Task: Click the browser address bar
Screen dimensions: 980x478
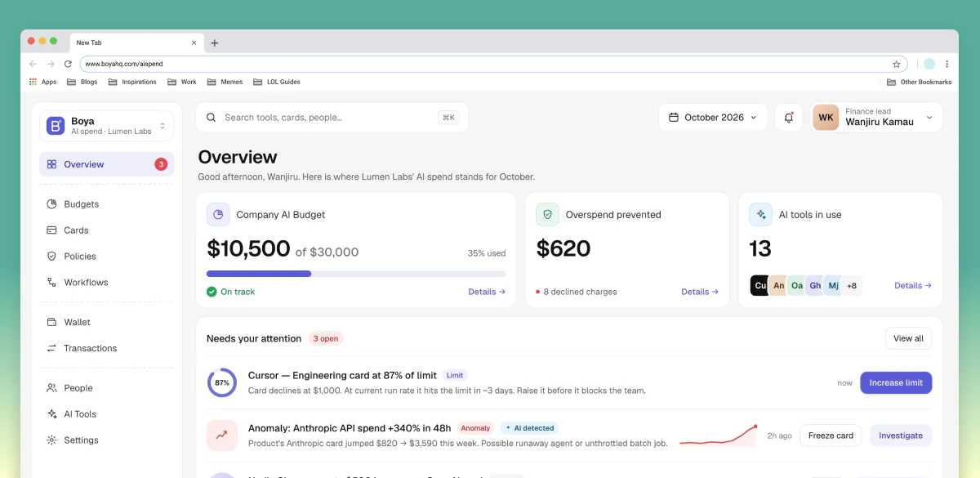Action: tap(492, 64)
